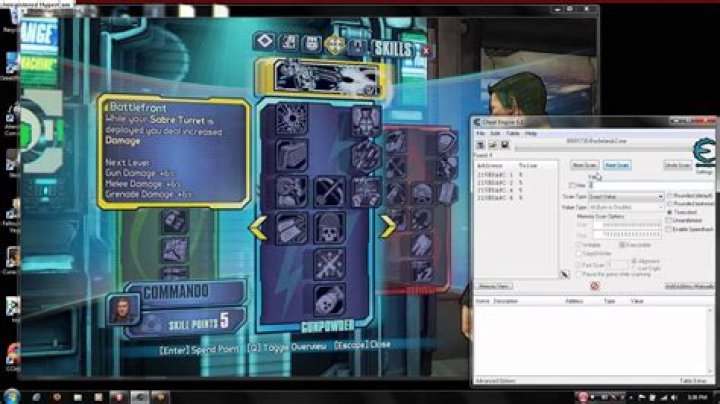Click Add Address Manually button
The height and width of the screenshot is (404, 720).
pyautogui.click(x=689, y=286)
